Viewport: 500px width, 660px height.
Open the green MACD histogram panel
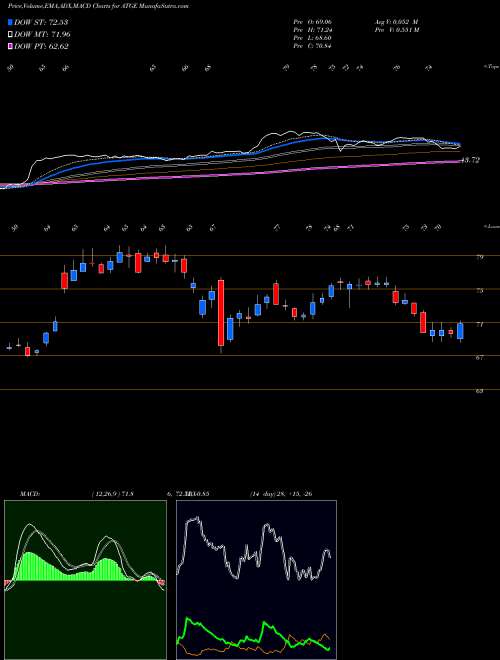pos(85,580)
